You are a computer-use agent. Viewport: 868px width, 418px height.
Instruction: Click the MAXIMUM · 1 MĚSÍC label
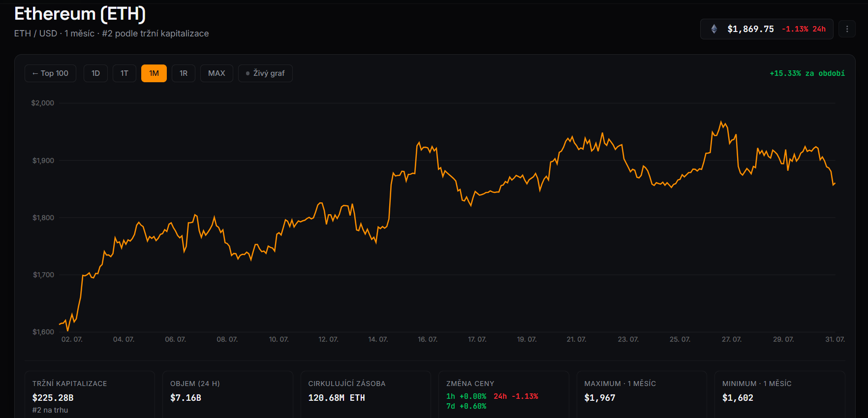click(620, 384)
